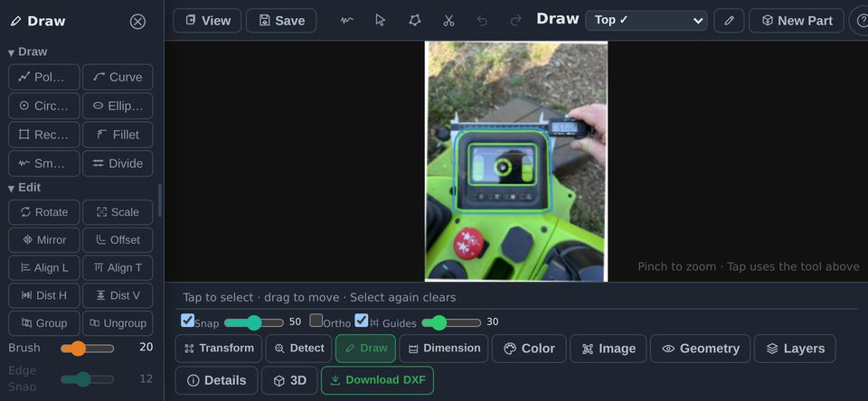The width and height of the screenshot is (868, 401).
Task: Open the Dimension tab
Action: tap(443, 349)
